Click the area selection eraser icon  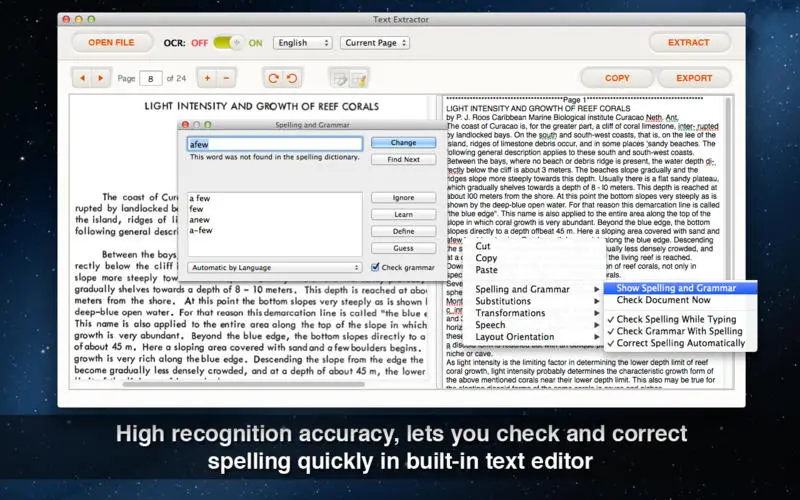(339, 78)
